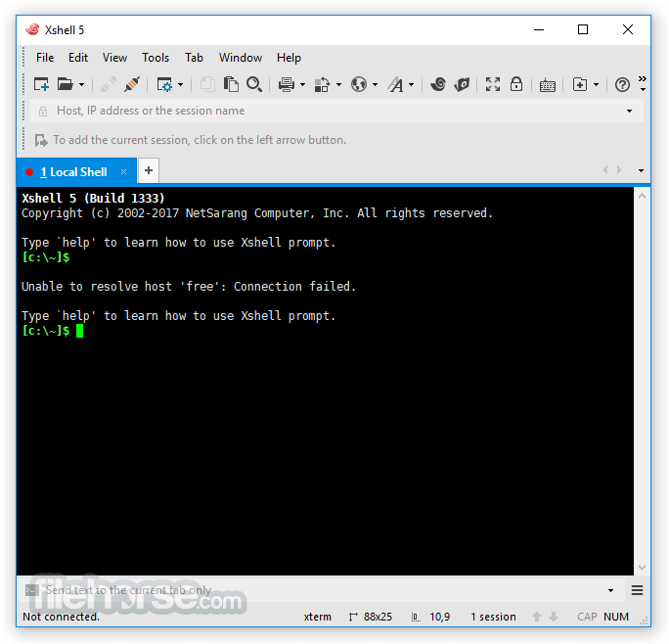Expand the Color Schemes dropdown arrow

click(x=338, y=85)
